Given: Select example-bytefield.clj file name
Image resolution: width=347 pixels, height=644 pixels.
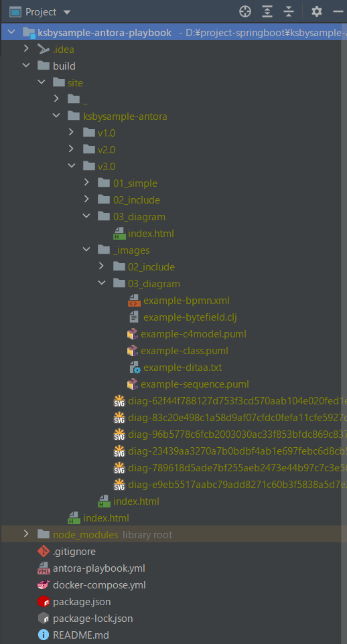Looking at the screenshot, I should pos(190,317).
